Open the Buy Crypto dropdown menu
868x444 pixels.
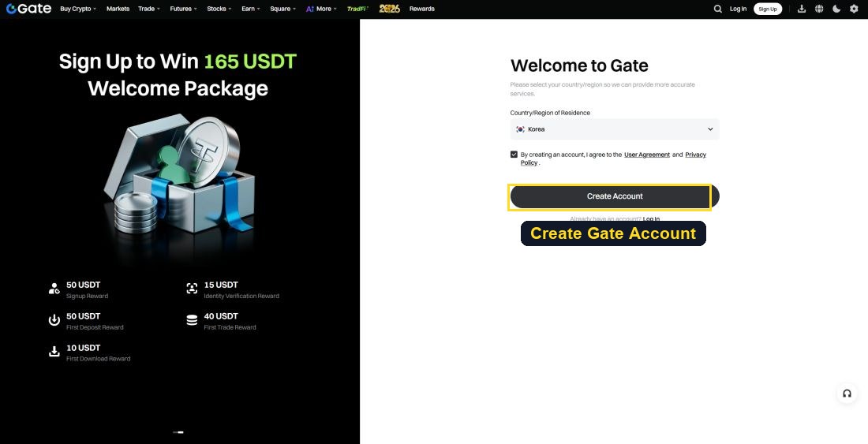click(78, 9)
